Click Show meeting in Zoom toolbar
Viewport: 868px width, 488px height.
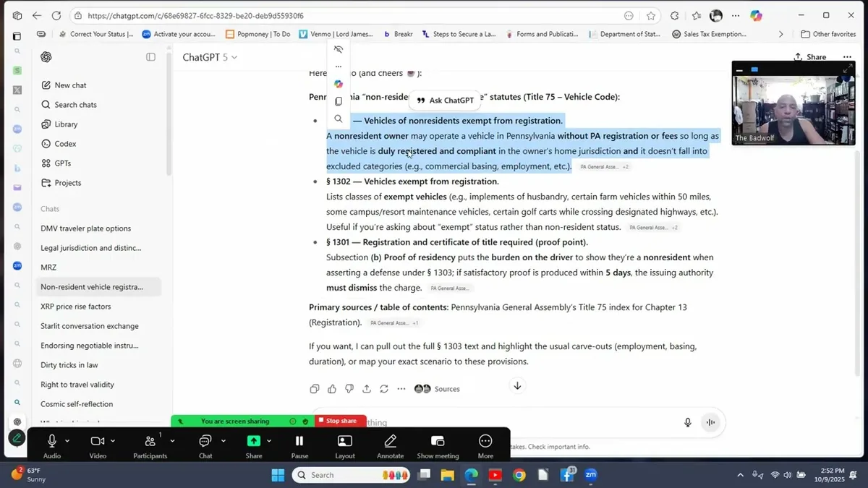(438, 445)
